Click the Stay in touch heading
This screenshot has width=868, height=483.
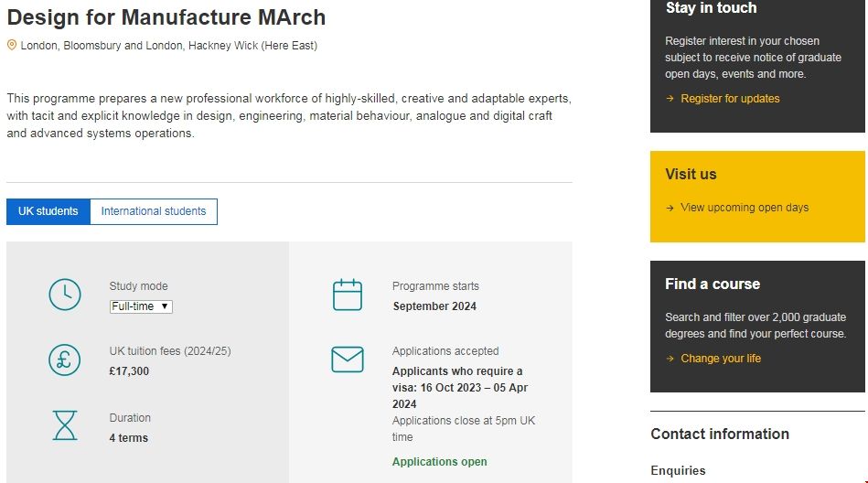(711, 8)
